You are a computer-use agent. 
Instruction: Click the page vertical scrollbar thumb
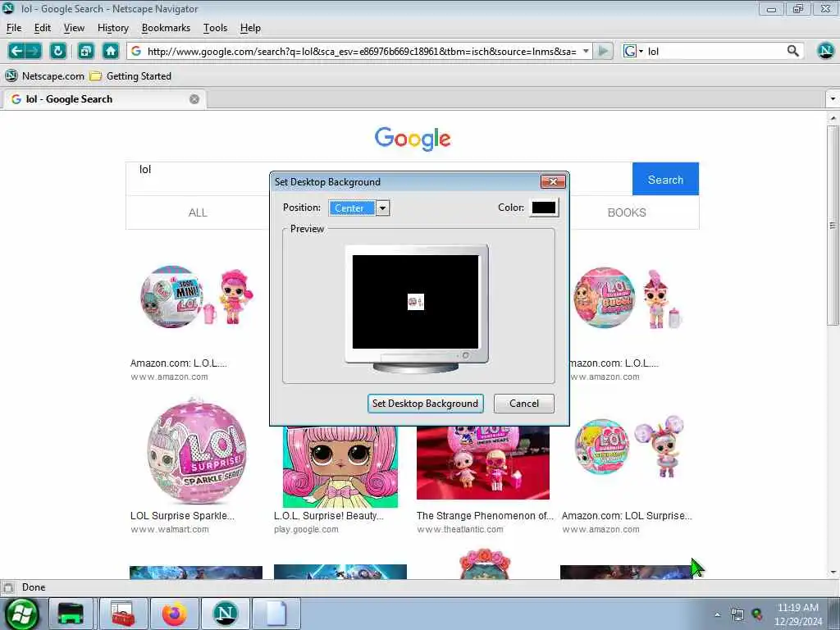click(833, 225)
